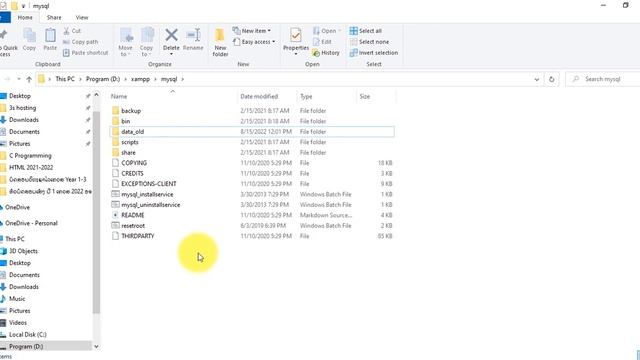
Task: Go up one folder level with the up arrow
Action: point(29,79)
